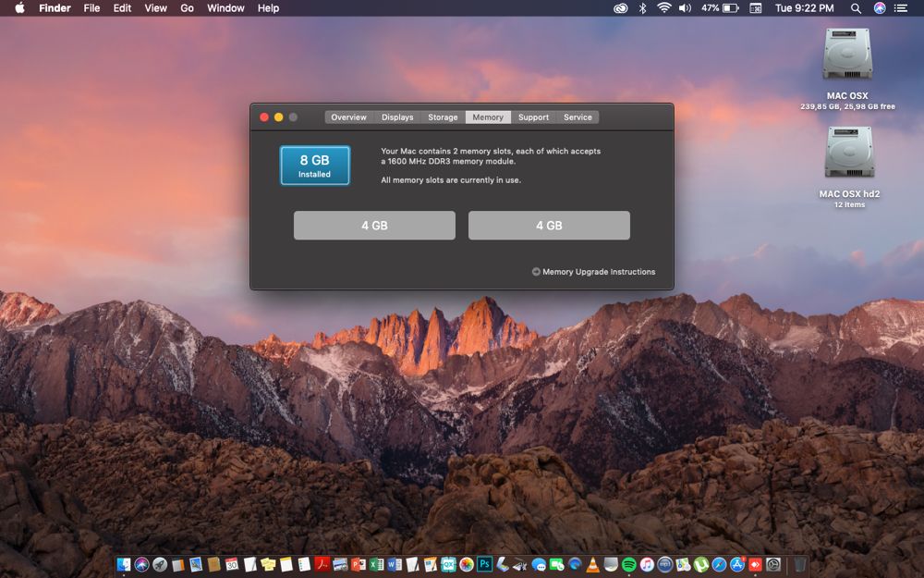Screen dimensions: 924x578
Task: Open Spotlight search in menu bar
Action: pyautogui.click(x=856, y=8)
